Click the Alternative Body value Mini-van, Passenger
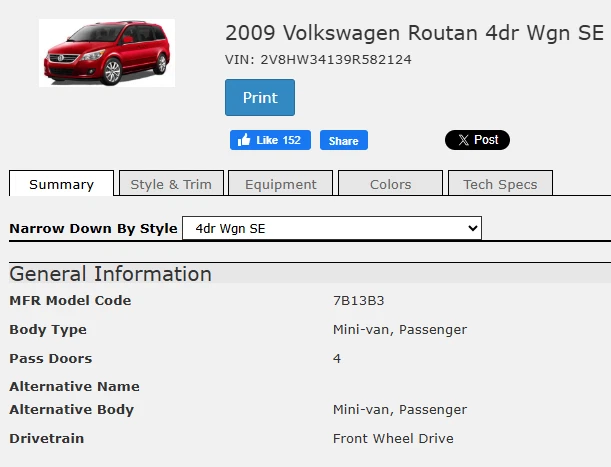 400,410
